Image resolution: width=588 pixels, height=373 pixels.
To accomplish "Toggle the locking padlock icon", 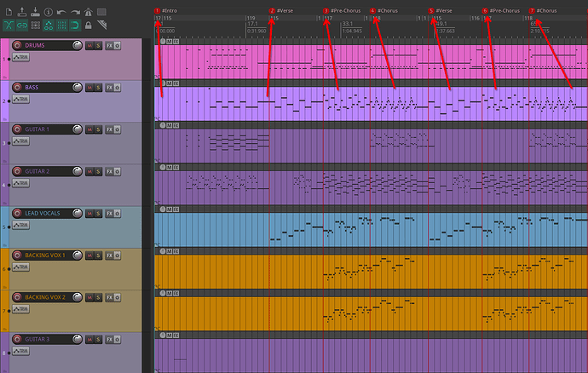I will point(89,26).
